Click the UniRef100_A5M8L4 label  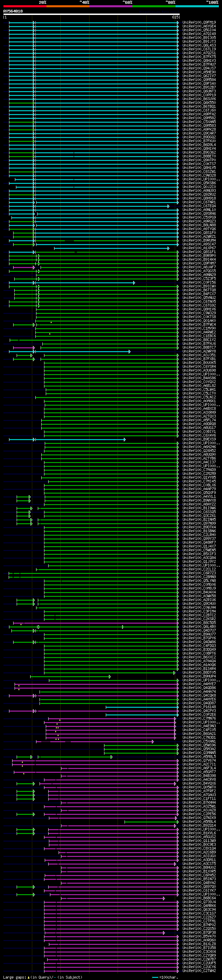pyautogui.click(x=199, y=822)
